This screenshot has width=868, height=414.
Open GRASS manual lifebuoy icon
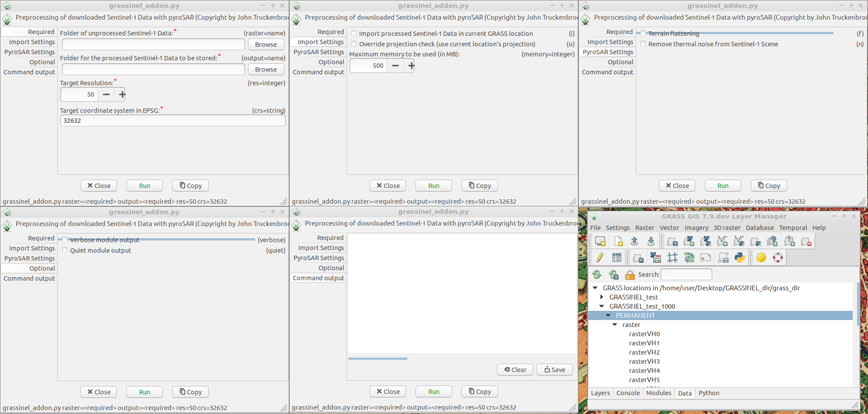click(x=778, y=258)
